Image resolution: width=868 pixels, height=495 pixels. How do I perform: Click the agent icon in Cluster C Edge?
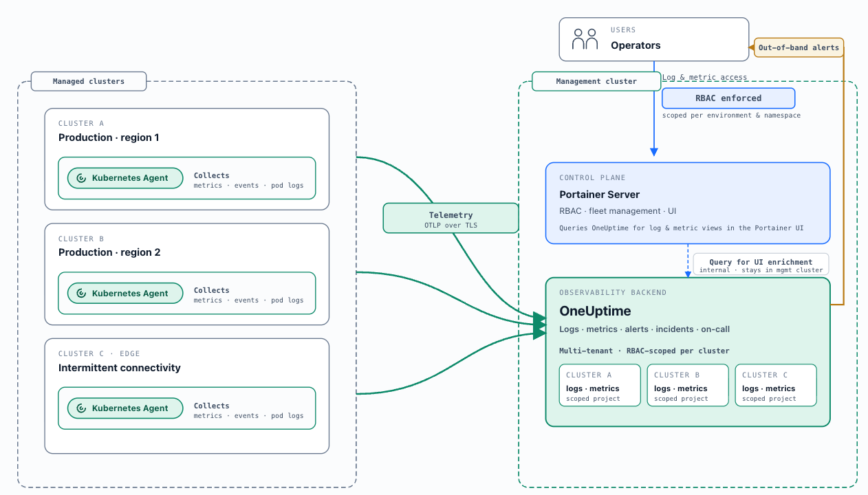click(81, 408)
